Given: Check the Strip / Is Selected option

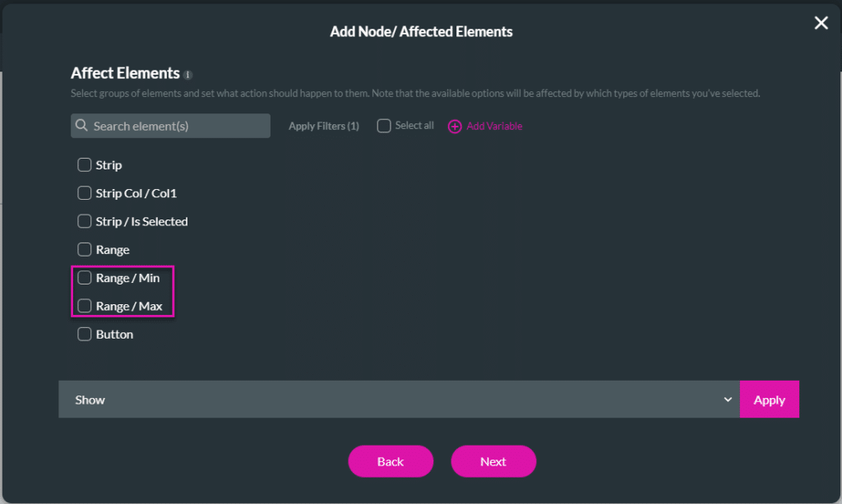Looking at the screenshot, I should [84, 221].
